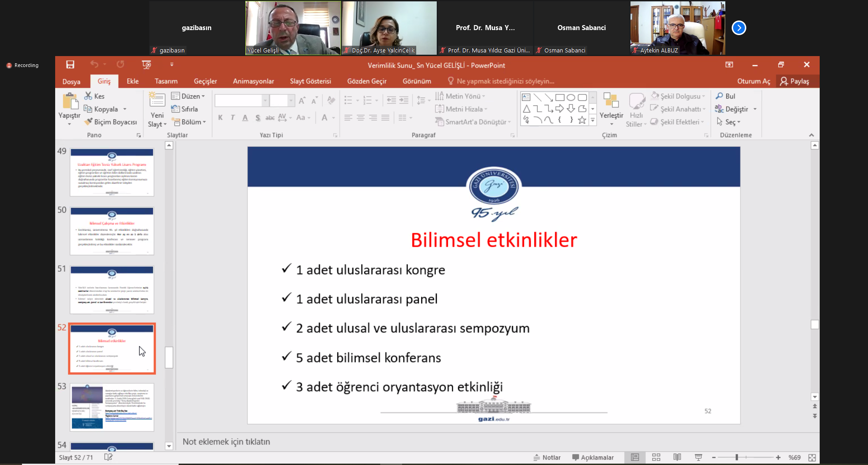
Task: Increase list indent level icon
Action: (404, 100)
